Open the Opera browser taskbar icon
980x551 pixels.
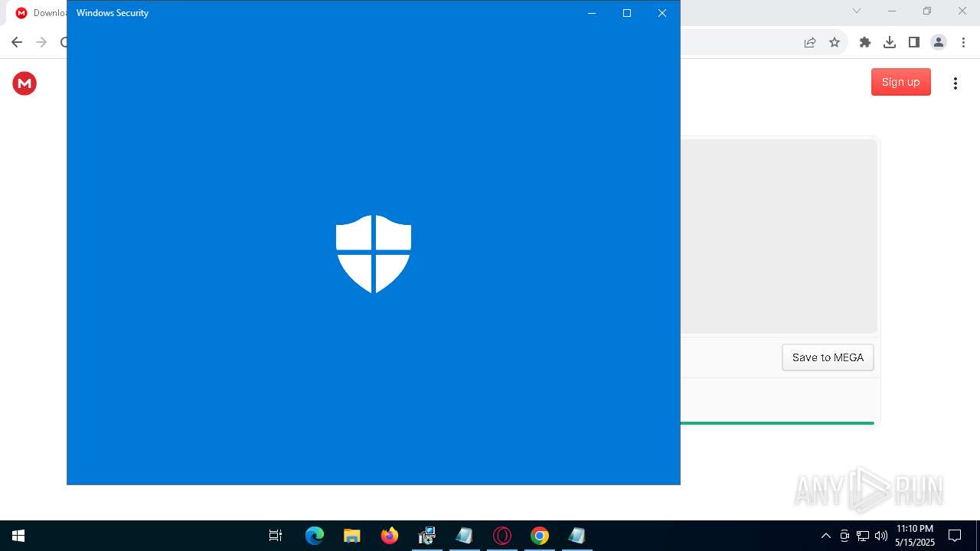coord(502,536)
